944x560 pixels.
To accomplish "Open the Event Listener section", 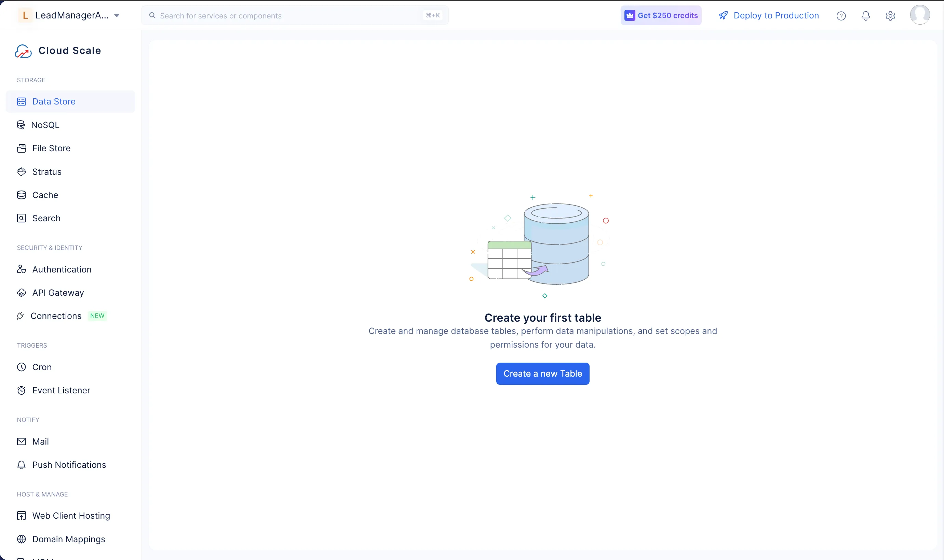I will tap(61, 390).
